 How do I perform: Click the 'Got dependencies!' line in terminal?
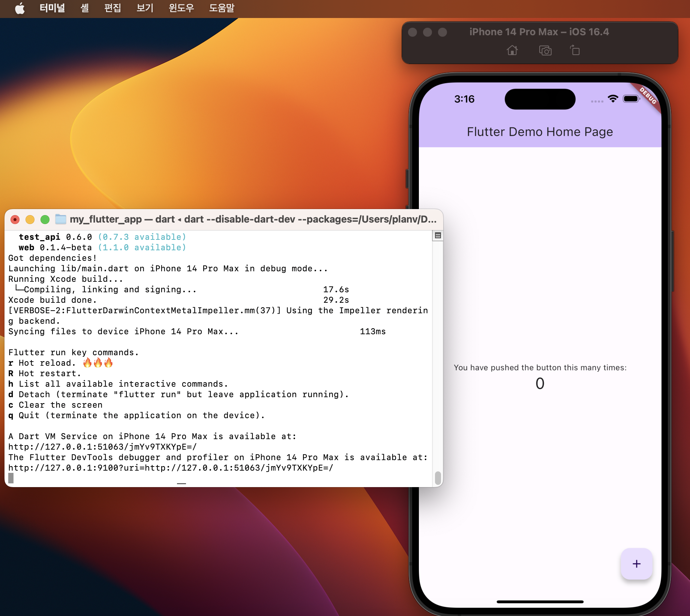pos(52,258)
